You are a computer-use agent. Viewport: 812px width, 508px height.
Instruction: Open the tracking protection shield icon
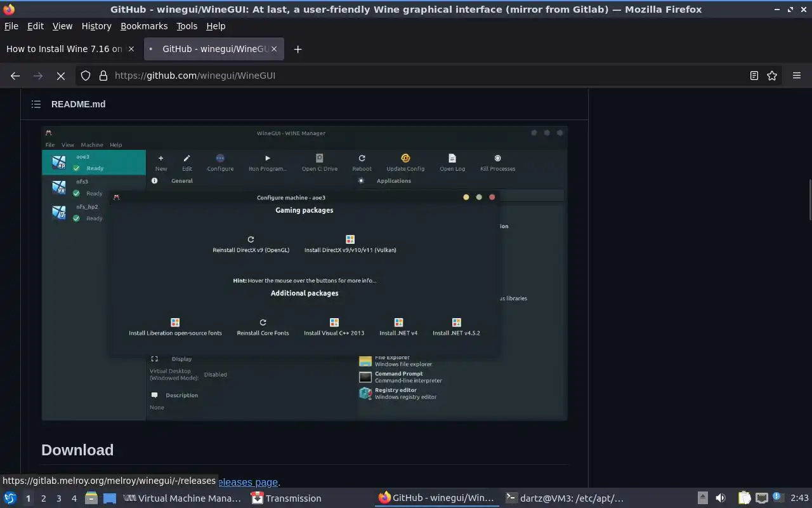86,76
